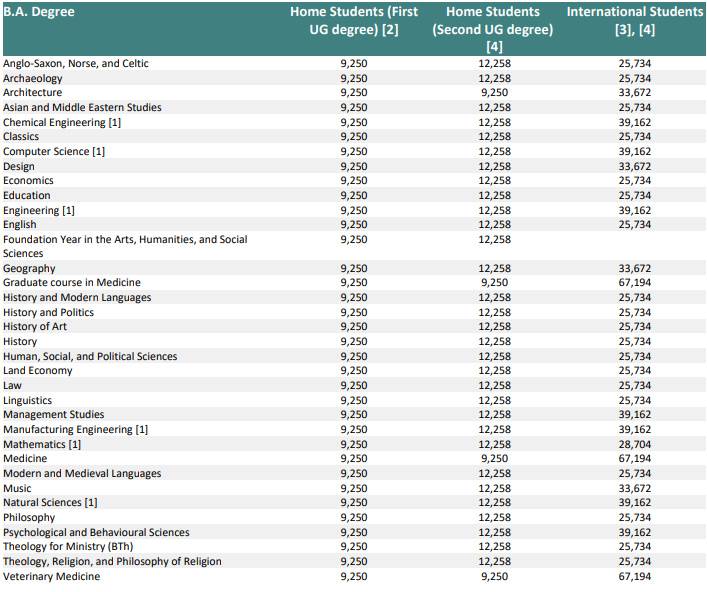Select the 'Music' degree name
Screen dimensions: 707x592
tap(17, 489)
